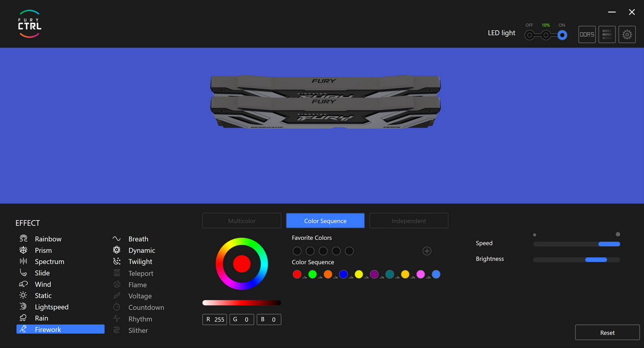This screenshot has width=644, height=348.
Task: Click the red saturation gradient bar
Action: point(242,303)
